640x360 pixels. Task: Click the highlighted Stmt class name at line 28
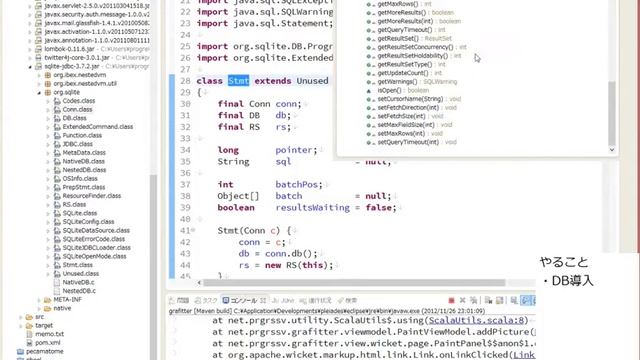[x=238, y=81]
